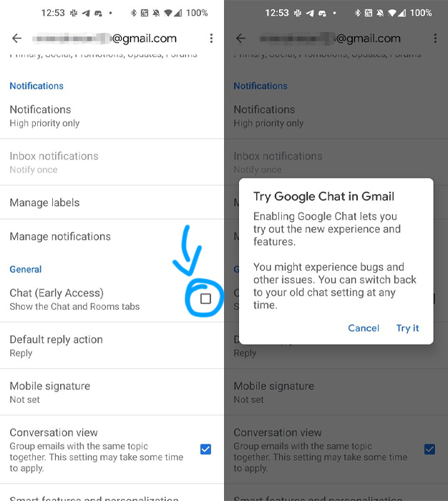Screen dimensions: 448x501
Task: Tap Bluetooth icon in left status bar
Action: [133, 13]
